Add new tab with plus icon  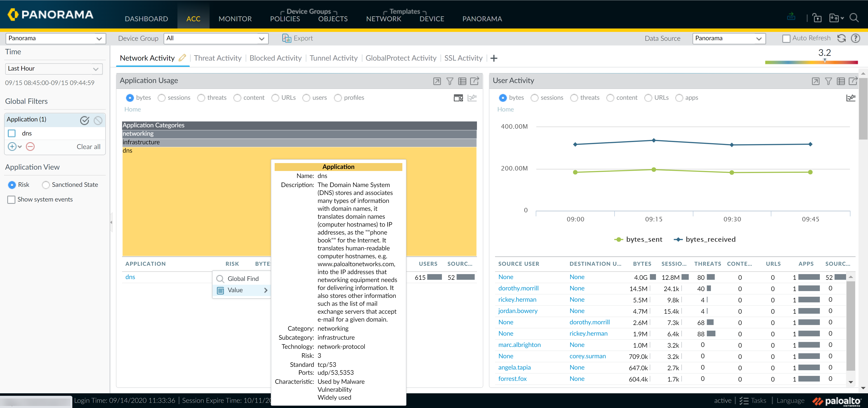494,58
